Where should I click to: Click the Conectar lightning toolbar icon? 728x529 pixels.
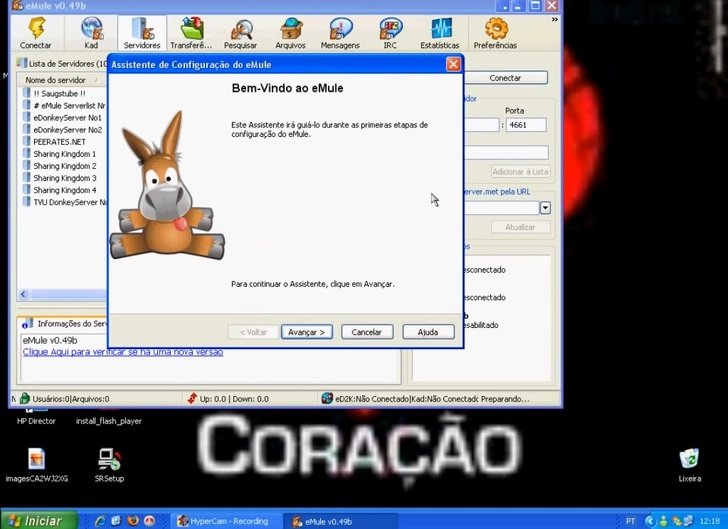coord(36,33)
